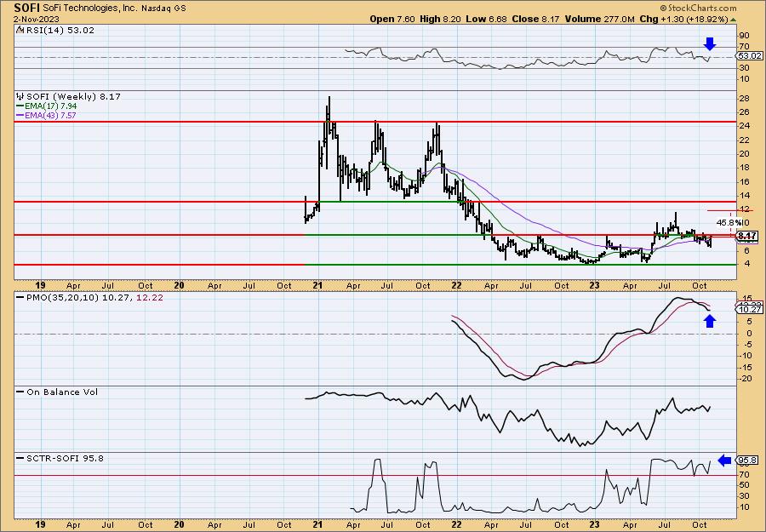This screenshot has width=766, height=532.
Task: Click the 4 price level on the price axis
Action: (746, 264)
